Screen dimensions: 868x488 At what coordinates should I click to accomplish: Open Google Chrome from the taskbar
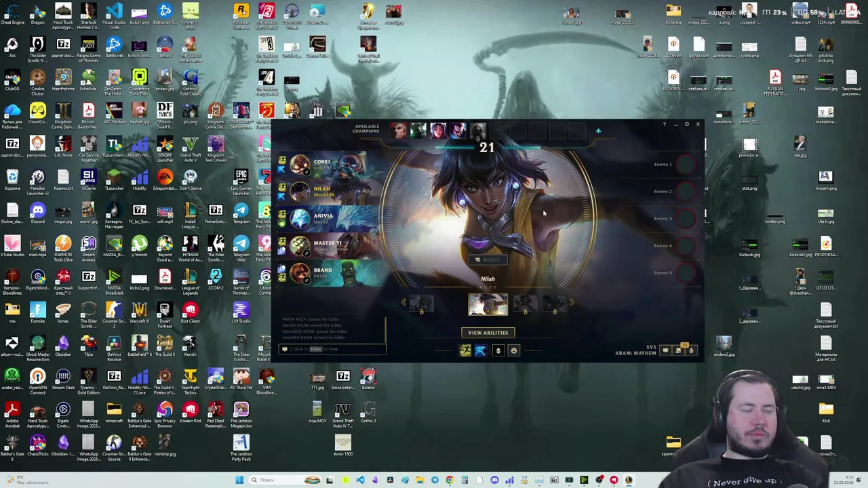point(450,480)
